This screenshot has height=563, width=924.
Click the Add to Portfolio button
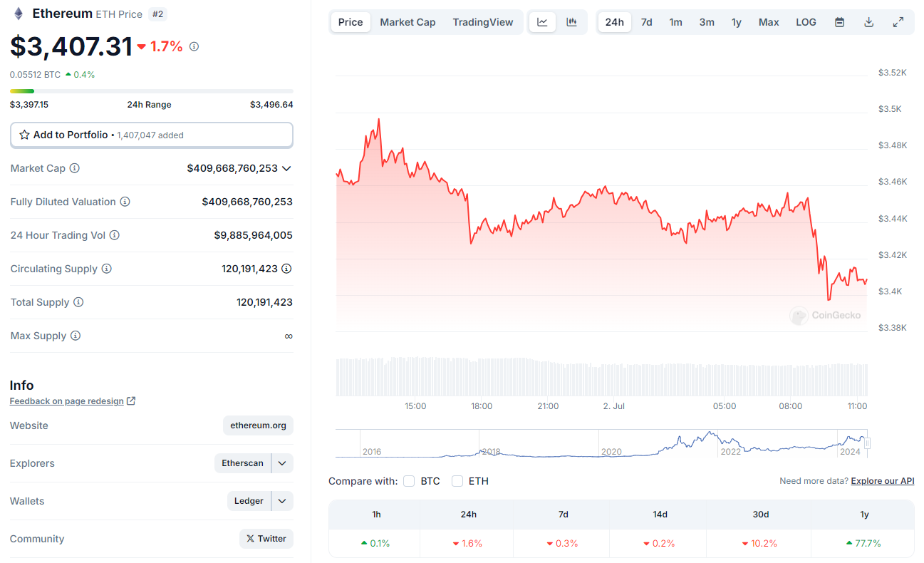point(152,135)
